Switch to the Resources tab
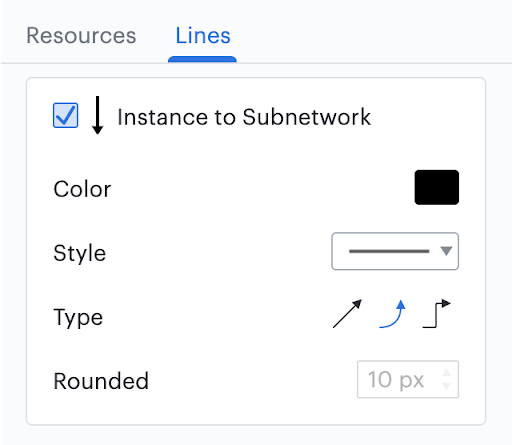The width and height of the screenshot is (512, 445). click(x=81, y=35)
